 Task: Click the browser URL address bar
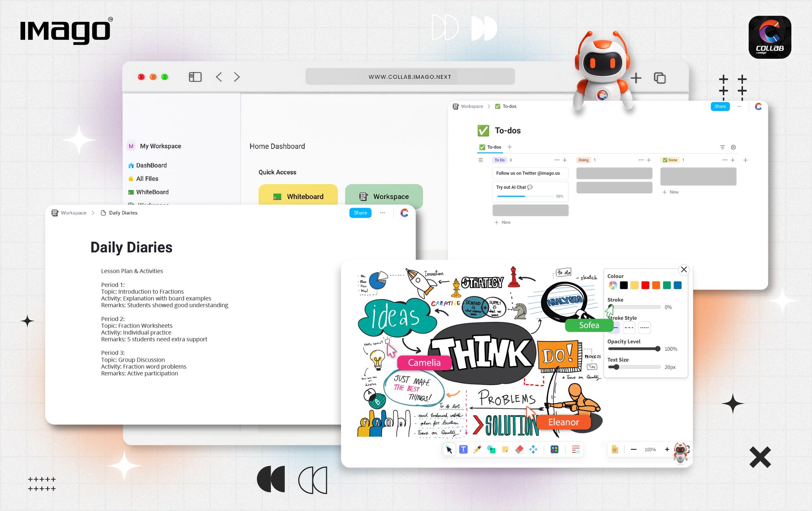click(x=410, y=77)
